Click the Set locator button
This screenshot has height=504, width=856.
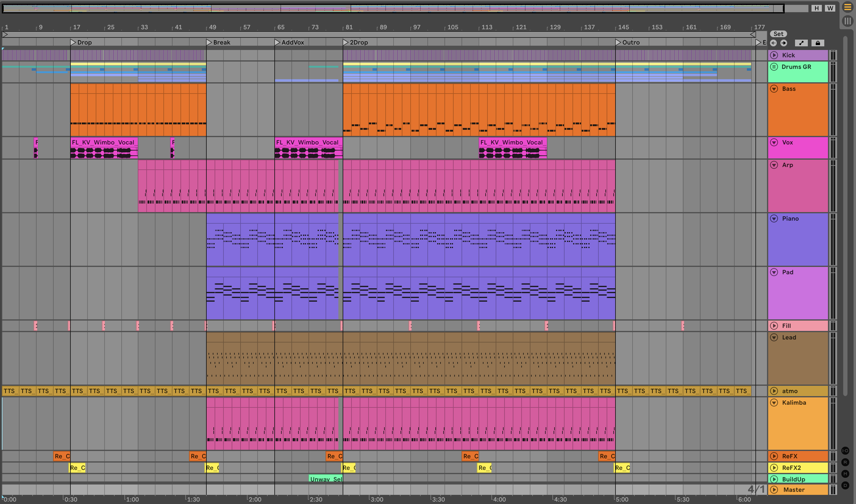click(778, 34)
